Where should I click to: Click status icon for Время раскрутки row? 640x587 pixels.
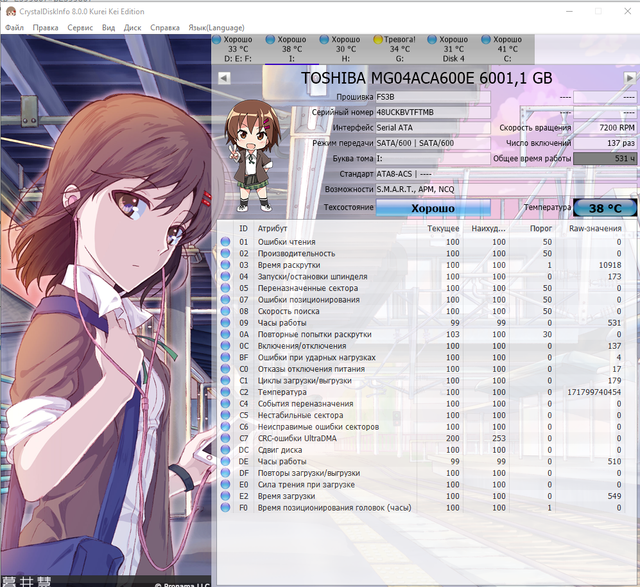pyautogui.click(x=225, y=265)
